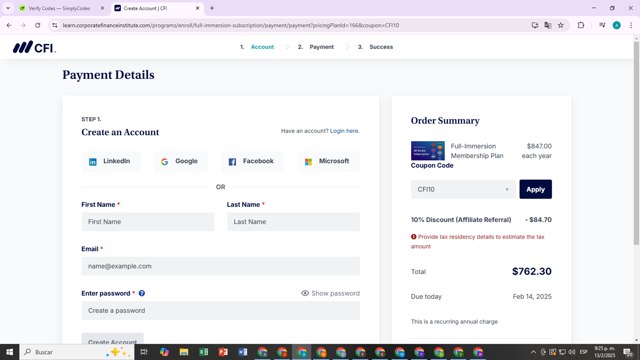Go forward in browser history

tap(23, 25)
